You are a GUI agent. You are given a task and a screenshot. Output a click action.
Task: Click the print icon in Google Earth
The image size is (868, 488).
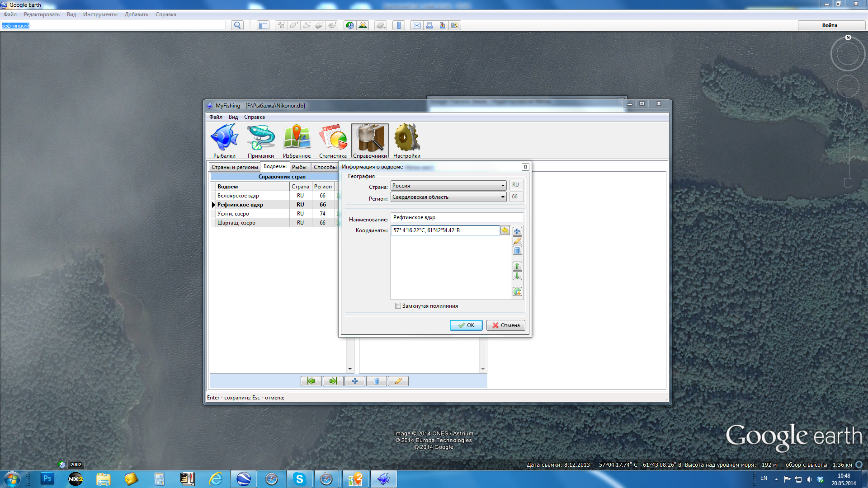[429, 25]
